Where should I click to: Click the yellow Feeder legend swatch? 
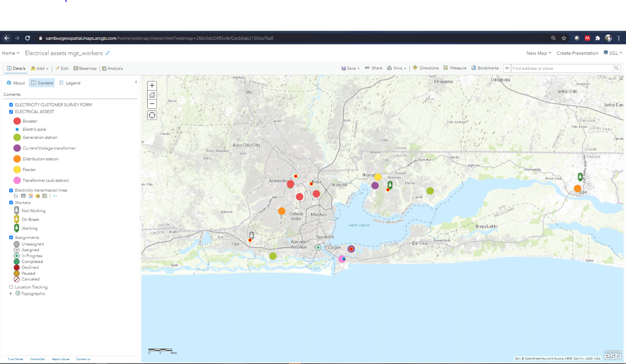pyautogui.click(x=17, y=170)
